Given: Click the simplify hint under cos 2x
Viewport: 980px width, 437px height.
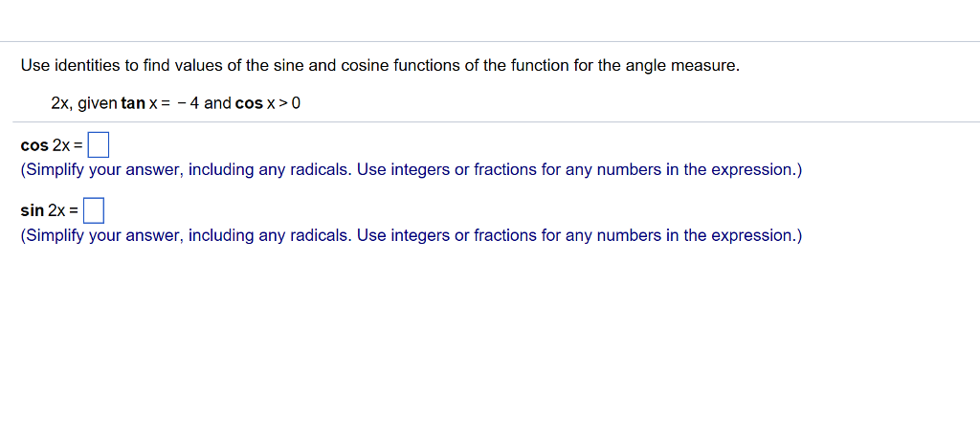Looking at the screenshot, I should click(x=412, y=170).
